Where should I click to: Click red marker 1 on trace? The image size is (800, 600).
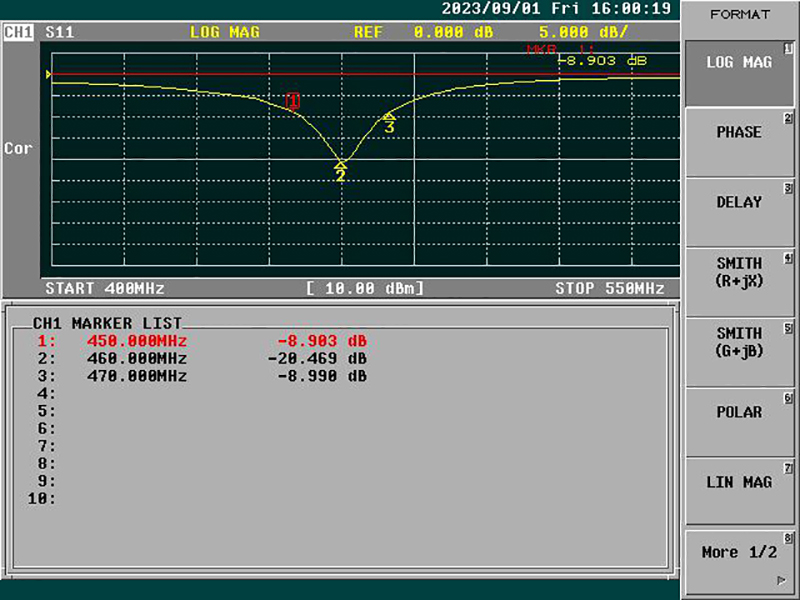click(x=293, y=101)
